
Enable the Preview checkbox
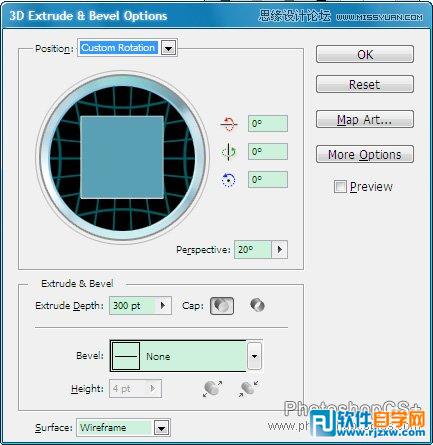pos(340,187)
